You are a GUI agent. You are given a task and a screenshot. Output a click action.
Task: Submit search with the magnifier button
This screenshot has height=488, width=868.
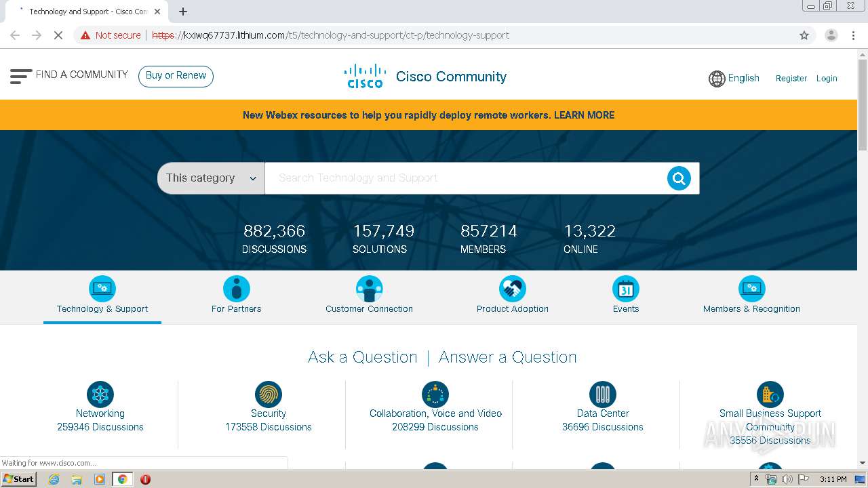click(679, 178)
